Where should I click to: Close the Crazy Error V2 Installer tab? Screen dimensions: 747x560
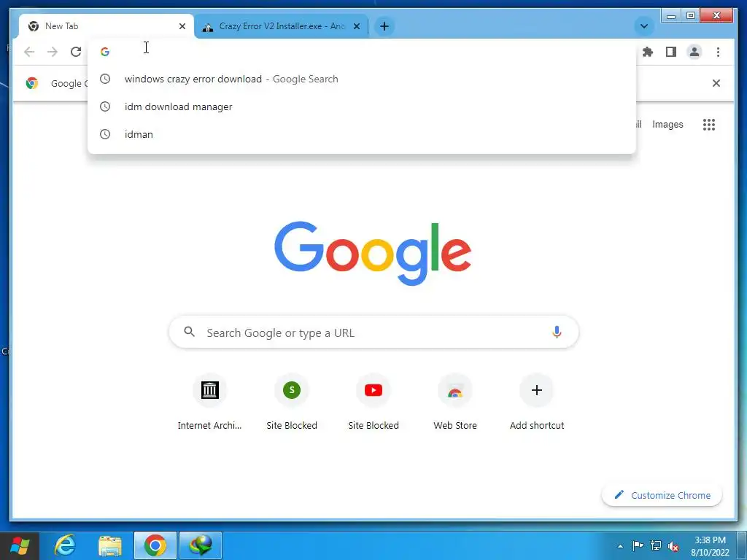[x=356, y=26]
